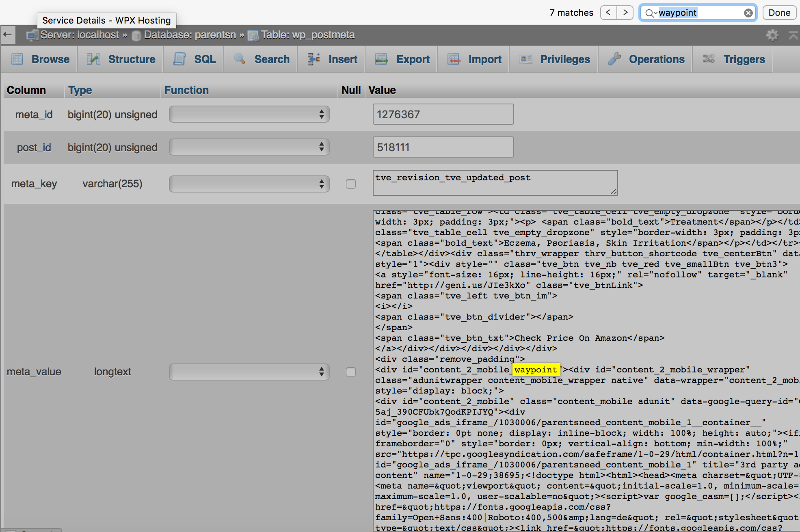800x532 pixels.
Task: Click the left arrow navigation toggle
Action: point(7,35)
